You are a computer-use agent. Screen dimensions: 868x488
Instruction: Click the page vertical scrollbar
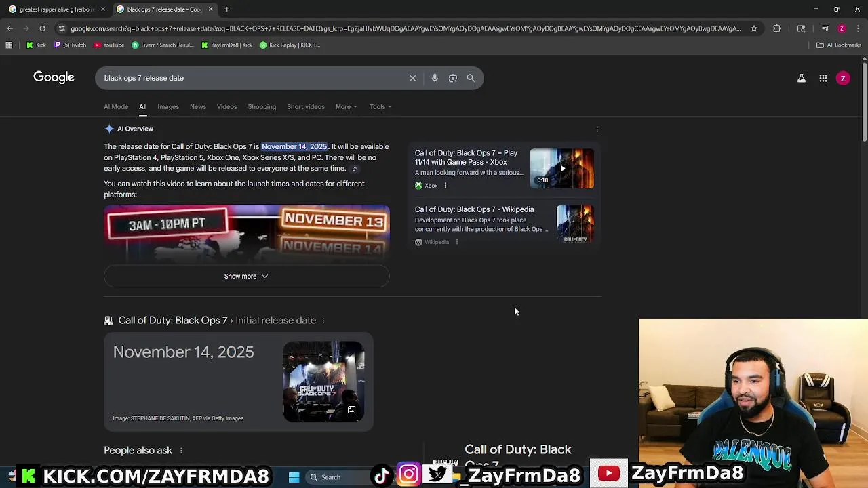[864, 102]
